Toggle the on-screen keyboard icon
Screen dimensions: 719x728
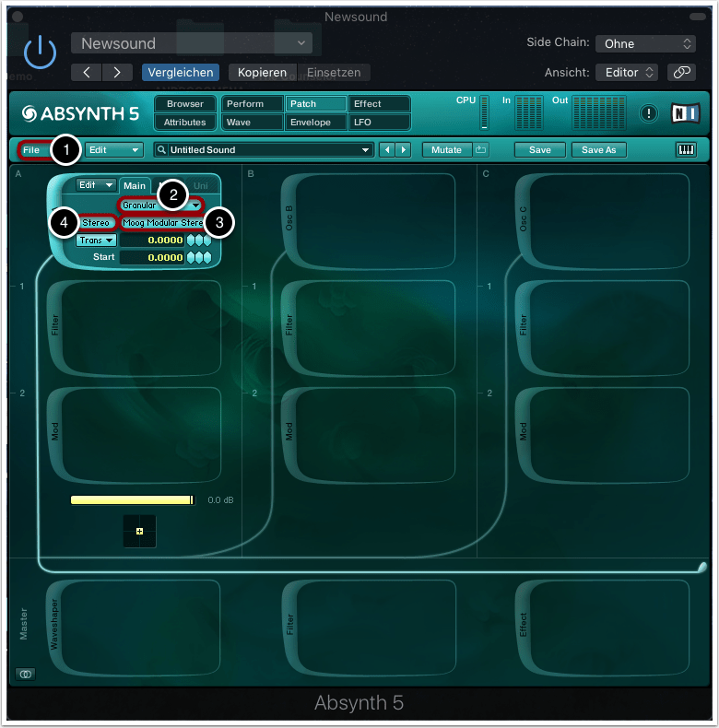point(686,150)
